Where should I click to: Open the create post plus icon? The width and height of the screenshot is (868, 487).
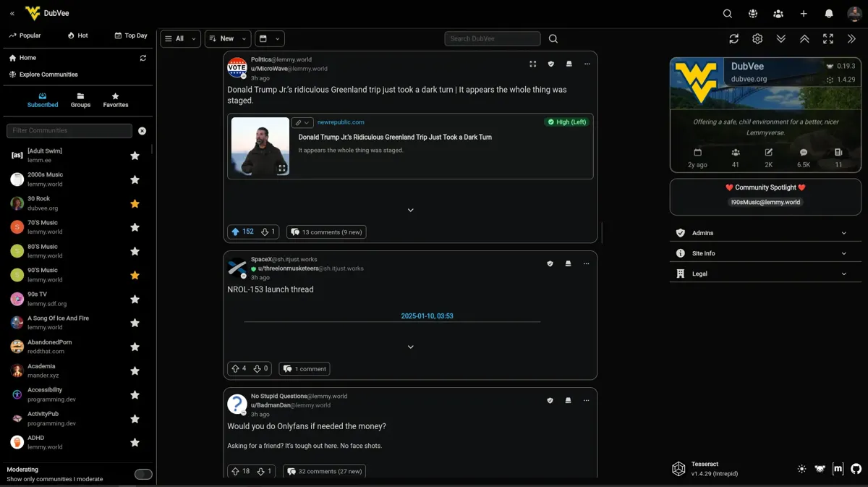point(804,14)
